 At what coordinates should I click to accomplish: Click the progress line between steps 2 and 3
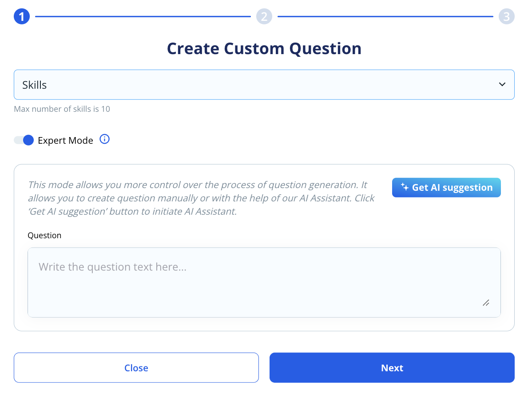click(x=385, y=16)
